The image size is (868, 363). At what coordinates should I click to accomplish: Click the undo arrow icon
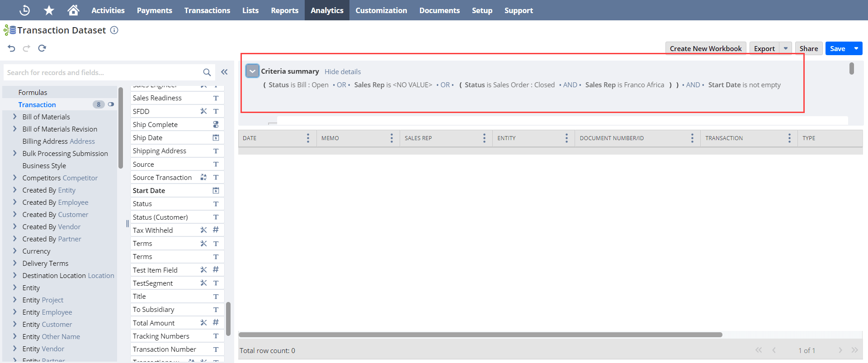pyautogui.click(x=12, y=48)
